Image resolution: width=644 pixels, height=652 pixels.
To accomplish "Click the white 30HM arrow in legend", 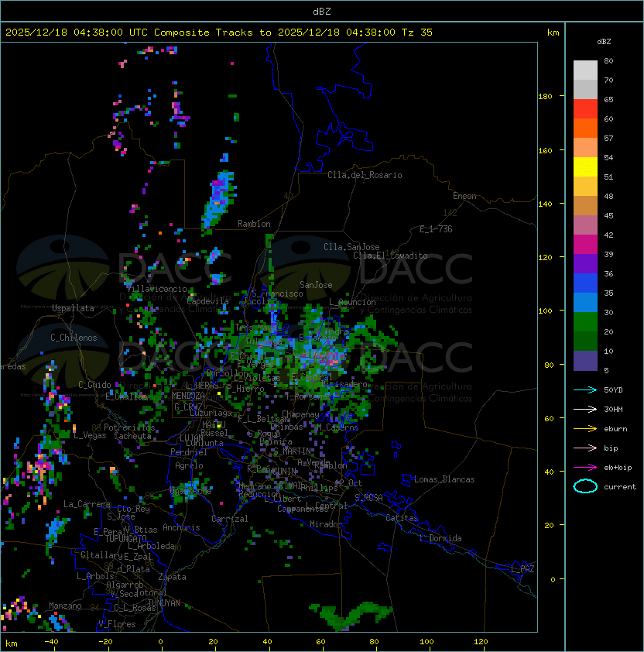I will [x=585, y=409].
